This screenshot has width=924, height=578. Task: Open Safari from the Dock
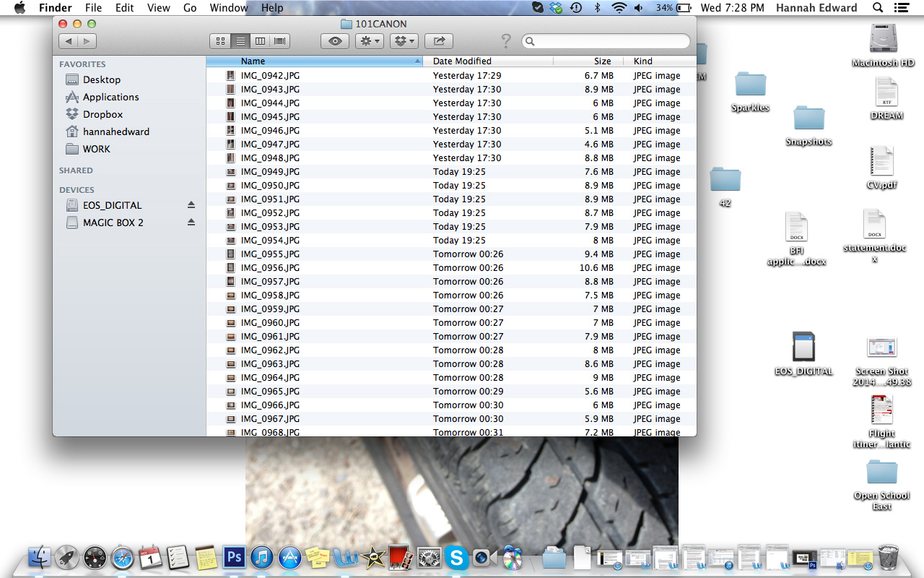point(123,557)
